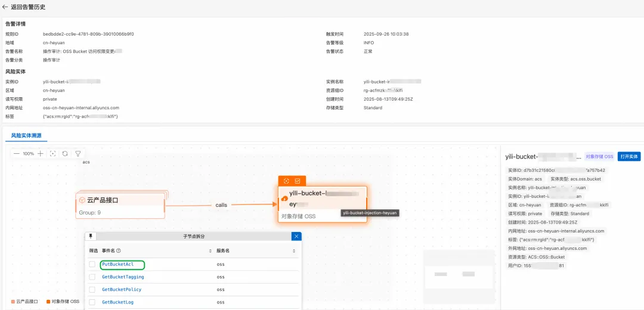Click the 规则ID value bedbdde2-cc9e-4781

[88, 34]
